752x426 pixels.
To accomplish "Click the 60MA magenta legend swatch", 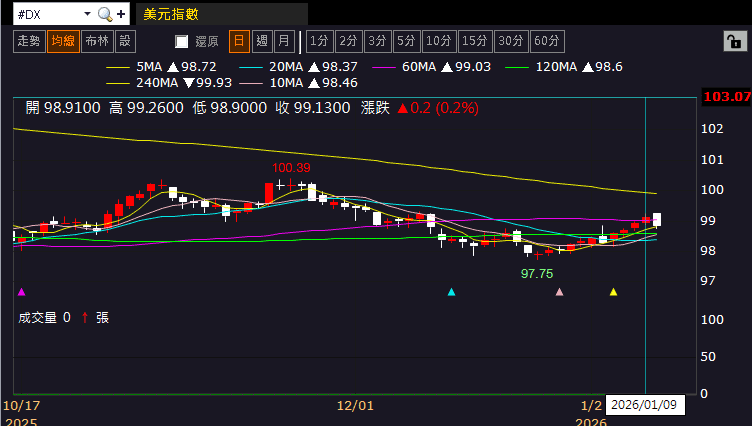I will (384, 68).
